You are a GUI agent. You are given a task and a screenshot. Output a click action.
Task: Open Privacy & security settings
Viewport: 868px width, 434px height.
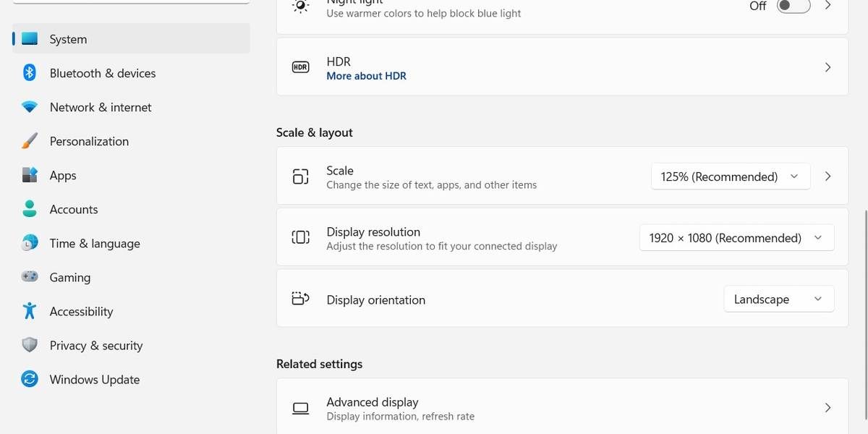click(96, 346)
